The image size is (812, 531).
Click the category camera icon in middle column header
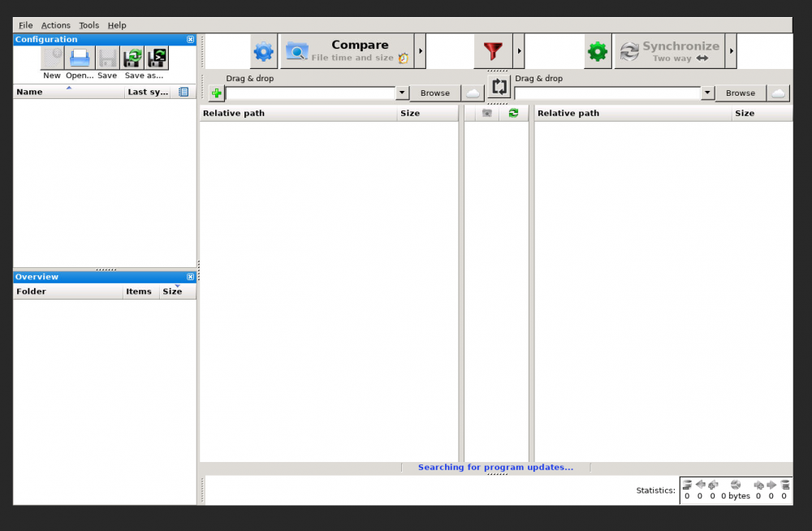(x=486, y=114)
